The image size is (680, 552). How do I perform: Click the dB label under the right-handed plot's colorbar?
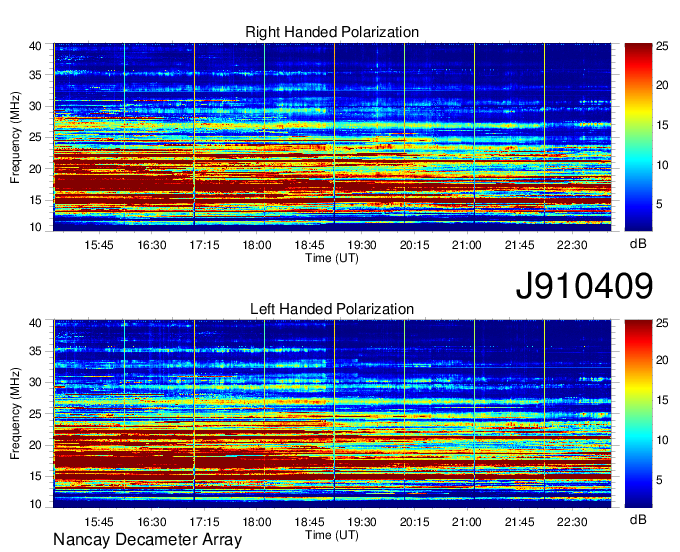(638, 244)
